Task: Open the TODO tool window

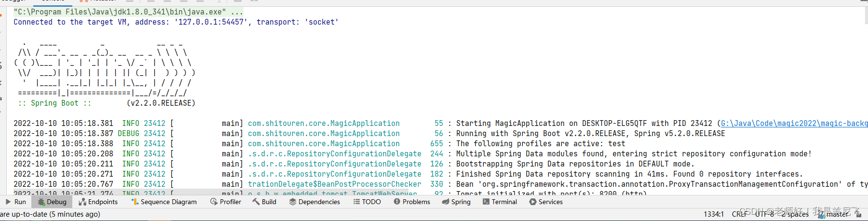Action: pyautogui.click(x=367, y=202)
